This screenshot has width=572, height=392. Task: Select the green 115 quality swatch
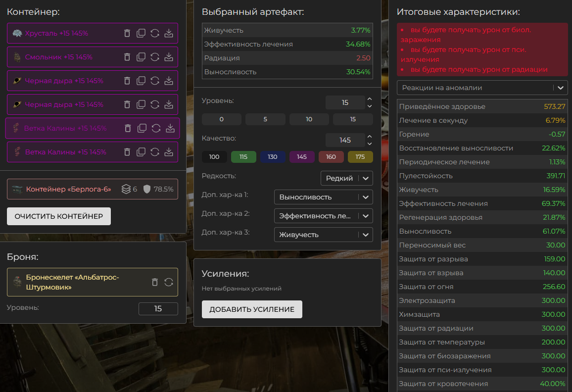point(243,157)
